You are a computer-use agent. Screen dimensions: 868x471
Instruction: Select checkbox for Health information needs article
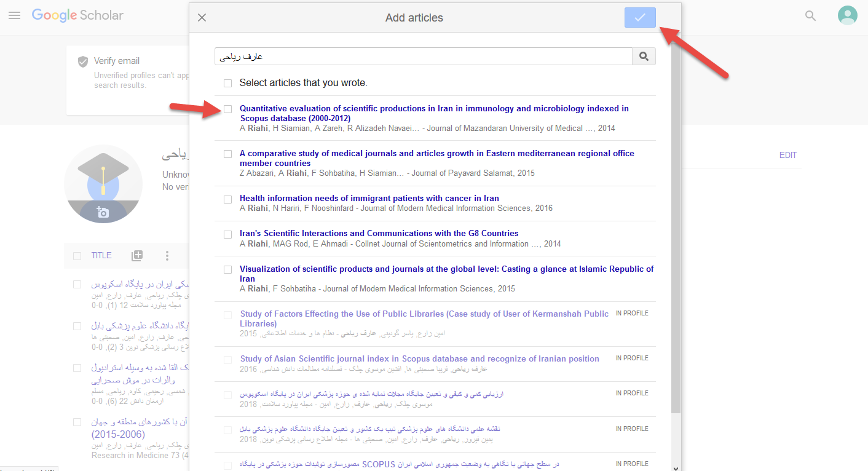tap(228, 199)
